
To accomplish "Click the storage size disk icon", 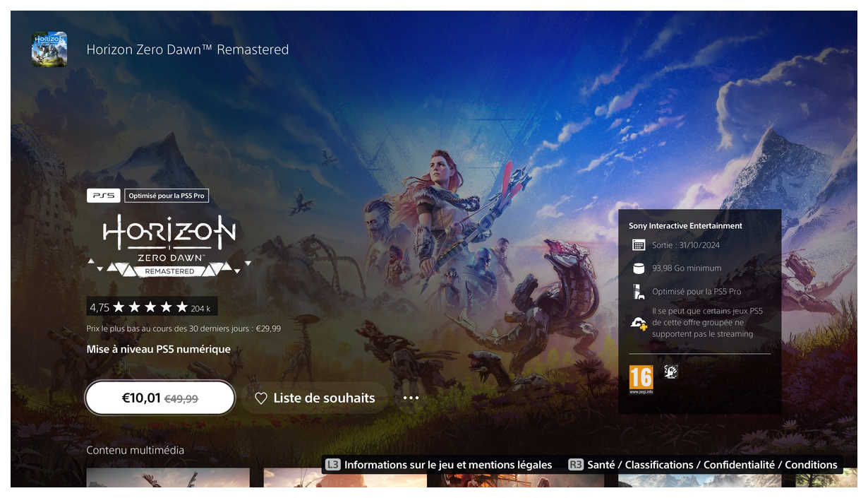I will [639, 268].
